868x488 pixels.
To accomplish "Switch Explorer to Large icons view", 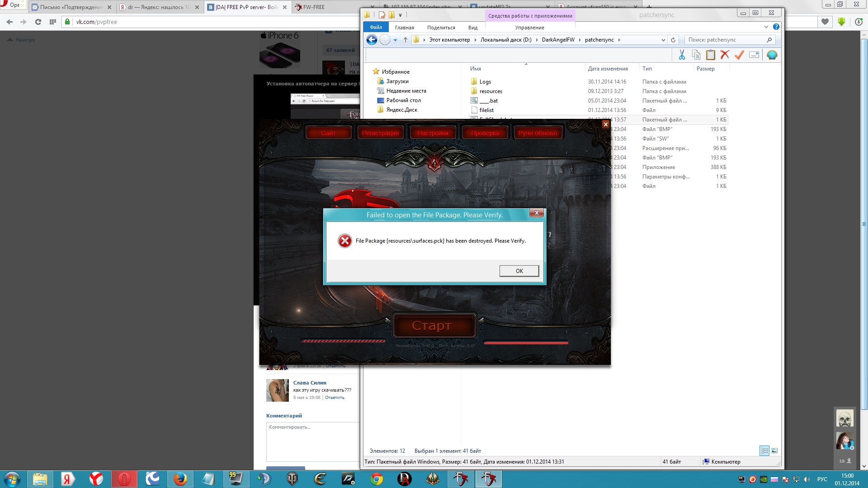I will 774,450.
